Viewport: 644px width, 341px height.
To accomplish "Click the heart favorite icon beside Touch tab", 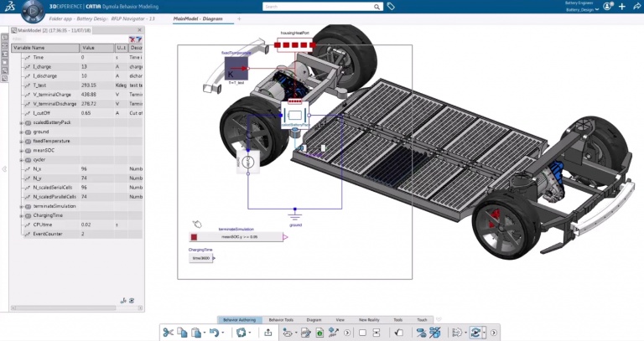I will [x=439, y=319].
